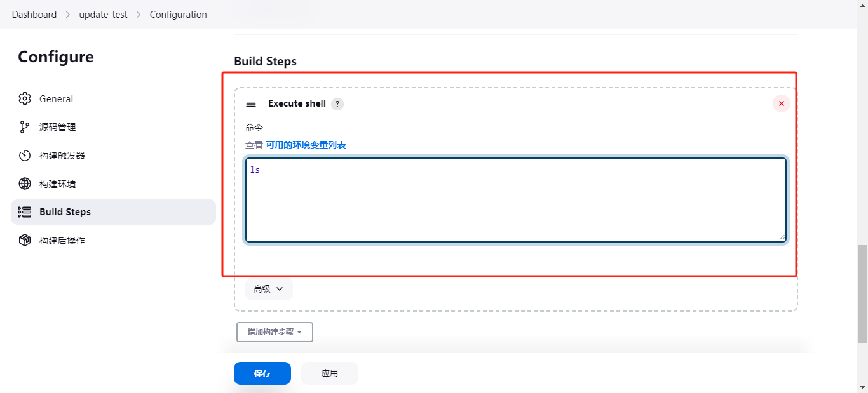
Task: Click the 构建后操作 package icon
Action: pos(25,241)
